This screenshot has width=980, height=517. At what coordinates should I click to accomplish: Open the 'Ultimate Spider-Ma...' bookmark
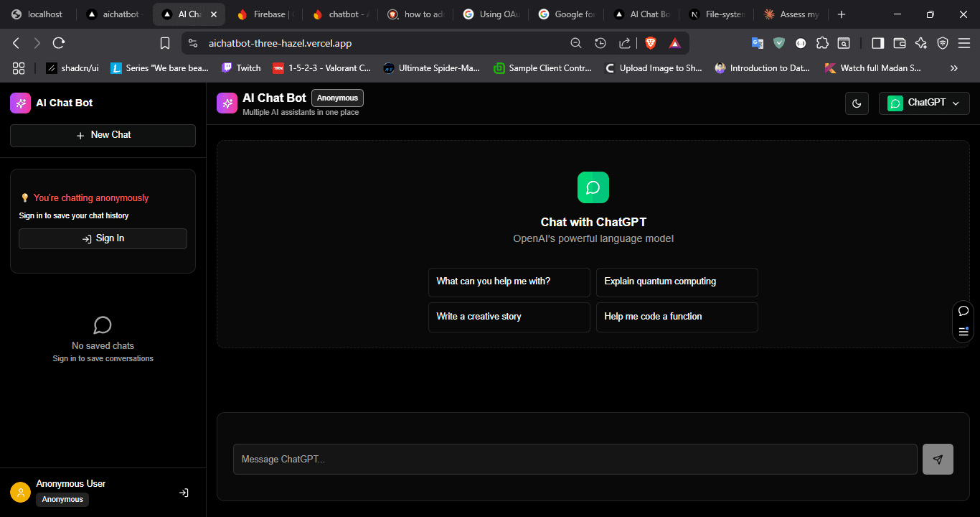pos(431,68)
